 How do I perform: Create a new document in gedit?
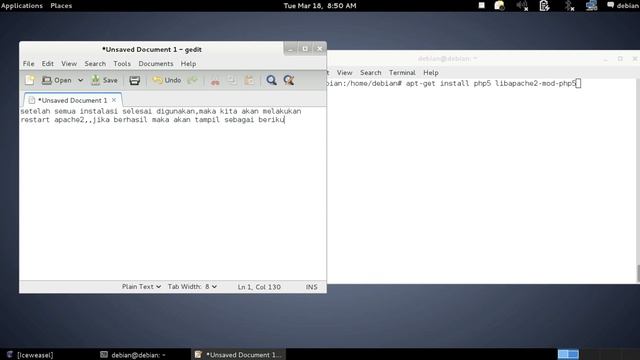pyautogui.click(x=30, y=80)
